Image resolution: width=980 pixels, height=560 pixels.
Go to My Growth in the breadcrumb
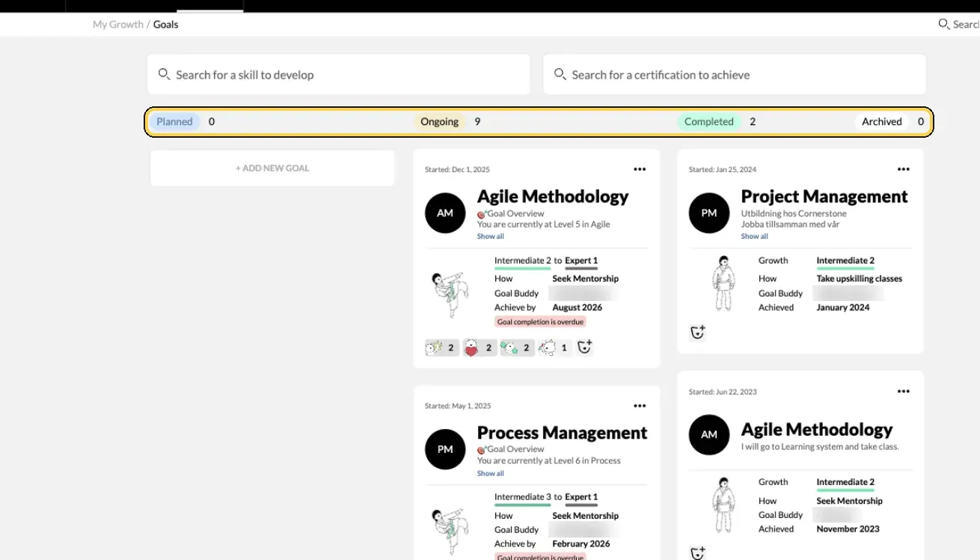(118, 24)
